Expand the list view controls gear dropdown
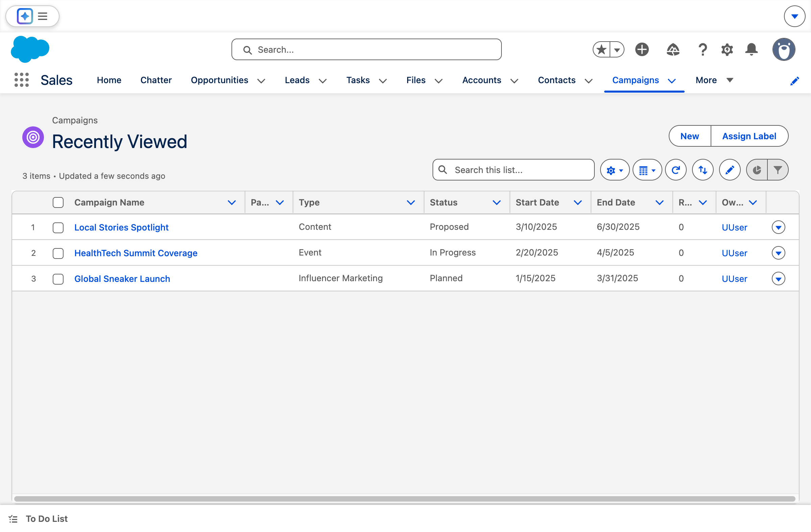The width and height of the screenshot is (811, 532). pyautogui.click(x=615, y=170)
